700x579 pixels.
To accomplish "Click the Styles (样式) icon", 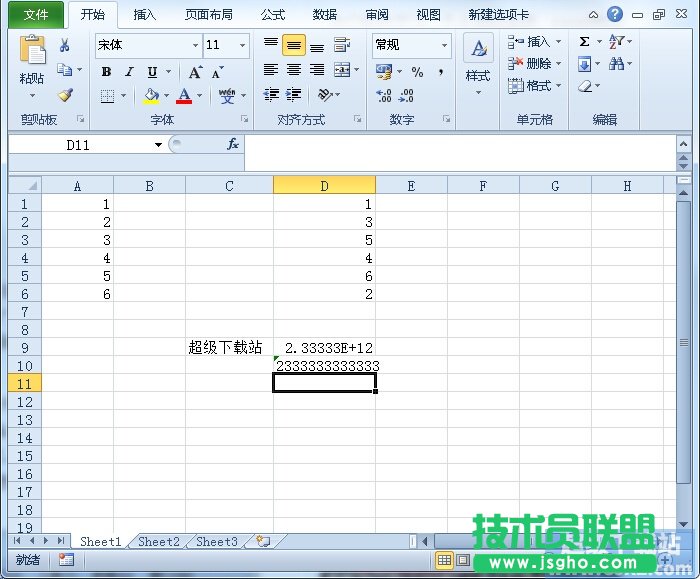I will click(478, 60).
